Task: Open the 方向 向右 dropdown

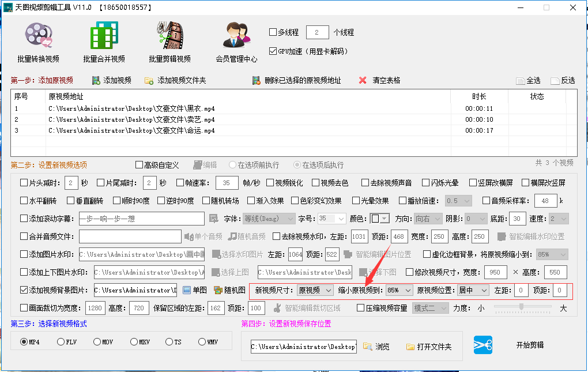Action: (429, 219)
